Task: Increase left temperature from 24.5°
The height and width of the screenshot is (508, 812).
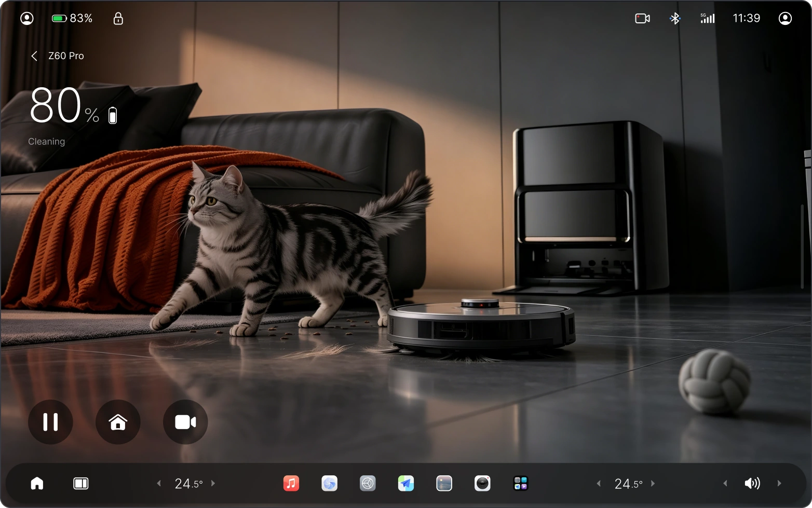Action: coord(213,483)
